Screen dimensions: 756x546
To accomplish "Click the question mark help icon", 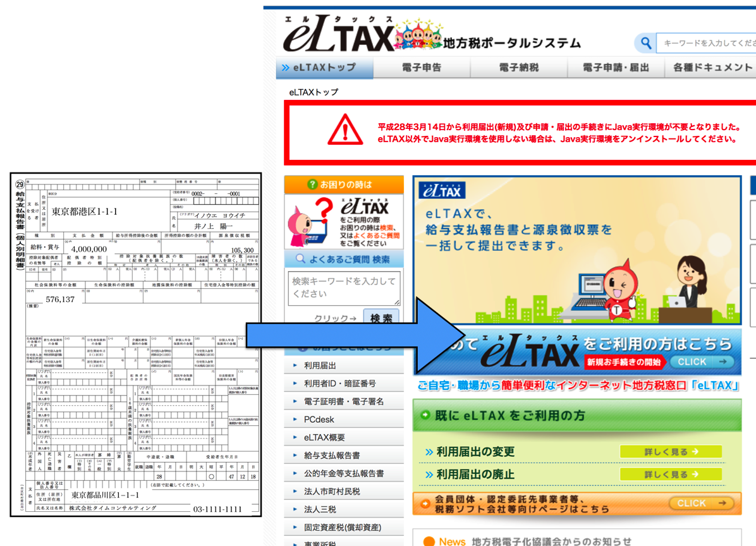I will click(312, 184).
